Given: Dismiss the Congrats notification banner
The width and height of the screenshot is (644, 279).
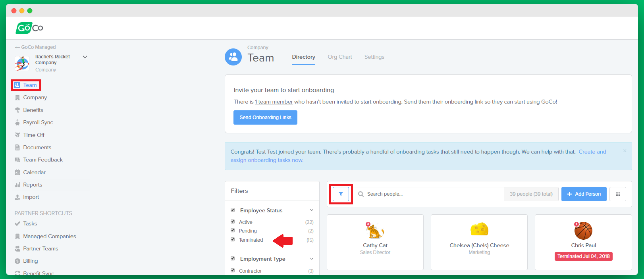Looking at the screenshot, I should click(x=625, y=151).
